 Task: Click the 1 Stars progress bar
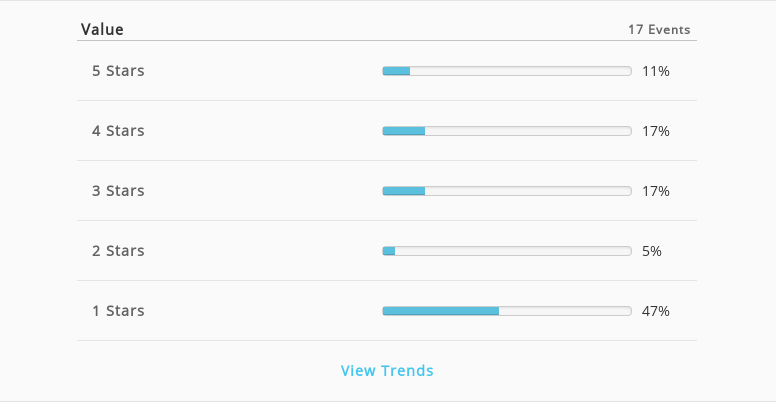click(507, 311)
